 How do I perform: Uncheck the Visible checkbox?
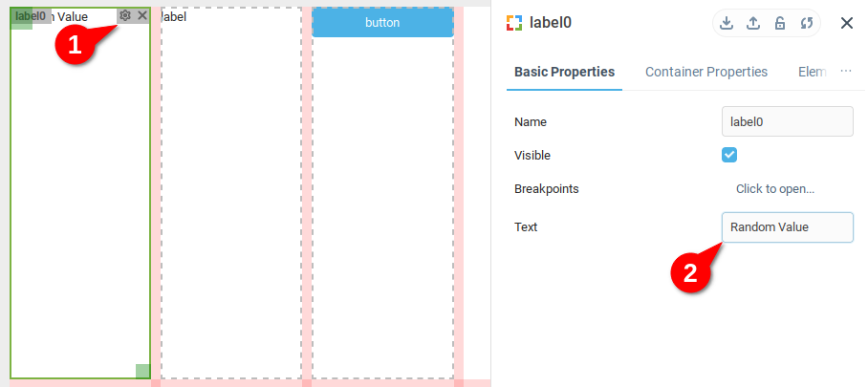(x=729, y=155)
